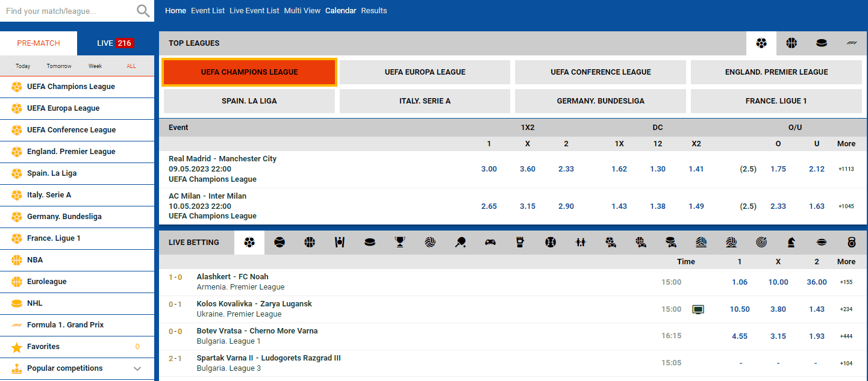The width and height of the screenshot is (868, 381).
Task: Select rugby ball icon in Live Betting
Action: (822, 242)
